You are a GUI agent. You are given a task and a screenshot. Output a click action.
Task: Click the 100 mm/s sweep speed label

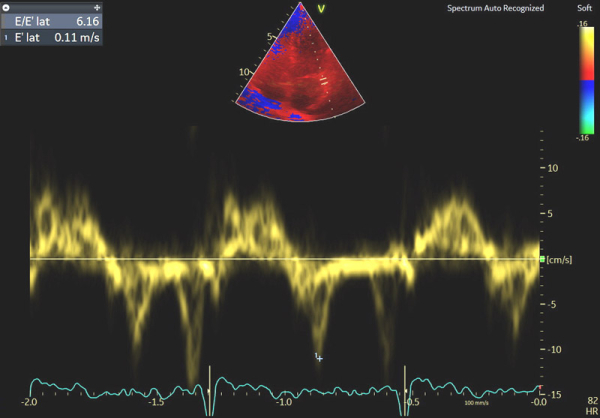475,403
